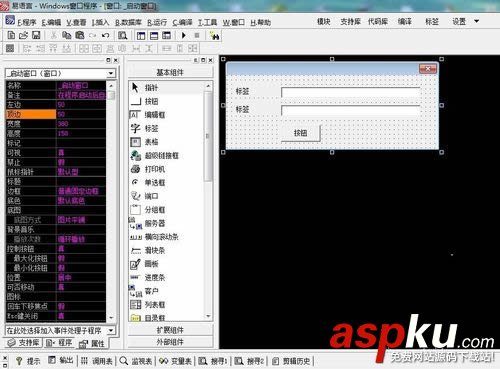Click the first edit box on the form
This screenshot has width=500, height=369.
[x=350, y=92]
